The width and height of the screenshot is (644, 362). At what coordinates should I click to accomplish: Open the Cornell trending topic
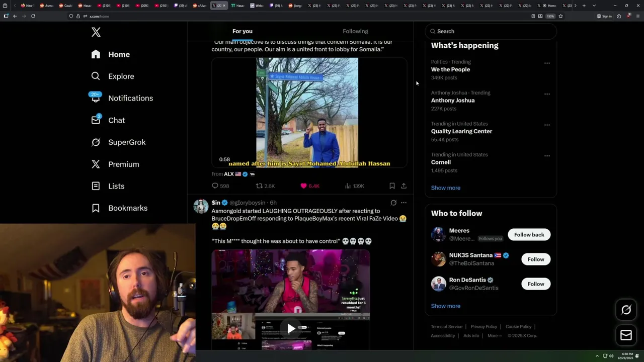tap(441, 162)
